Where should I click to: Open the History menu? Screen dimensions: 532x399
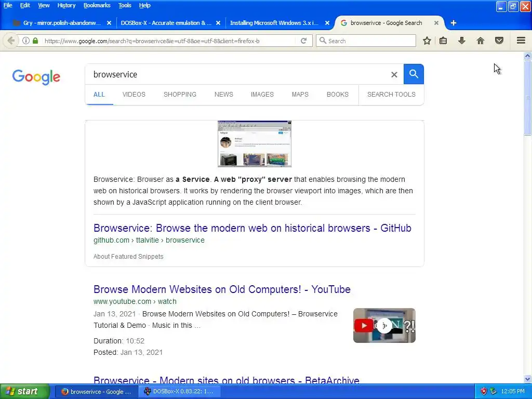66,5
